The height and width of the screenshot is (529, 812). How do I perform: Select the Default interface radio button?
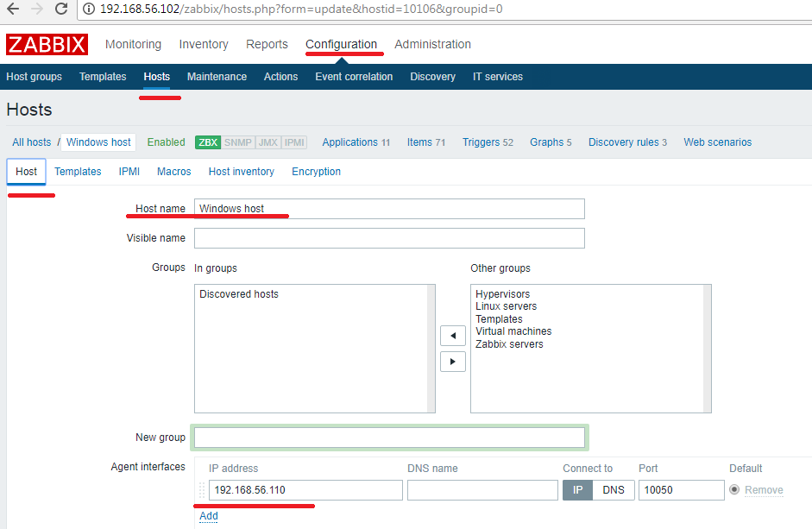[x=734, y=489]
